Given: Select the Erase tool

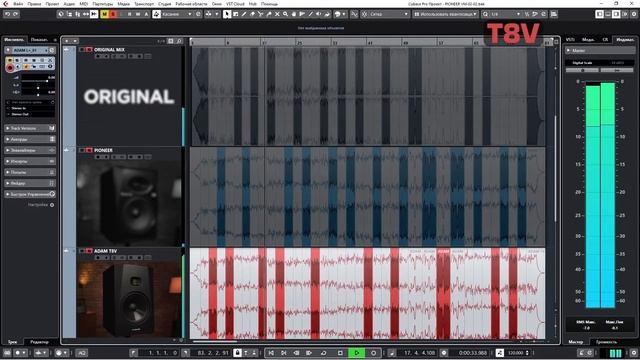Looking at the screenshot, I should 252,14.
